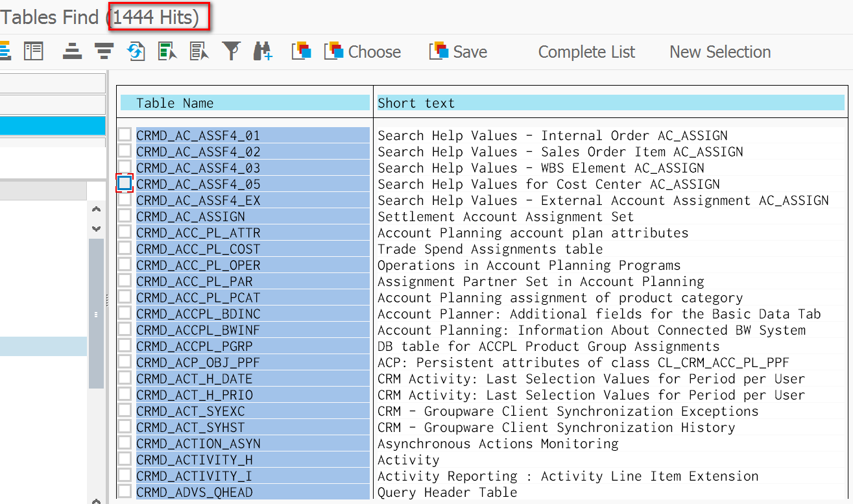Open the Complete List option
This screenshot has width=853, height=504.
point(586,52)
